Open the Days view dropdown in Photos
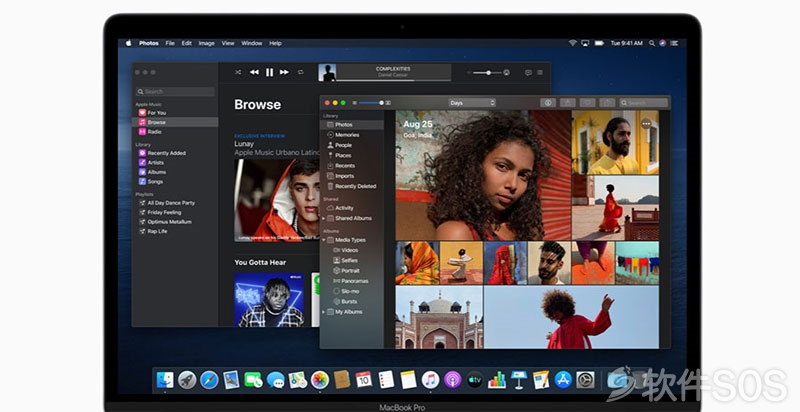Image resolution: width=800 pixels, height=412 pixels. click(x=472, y=103)
